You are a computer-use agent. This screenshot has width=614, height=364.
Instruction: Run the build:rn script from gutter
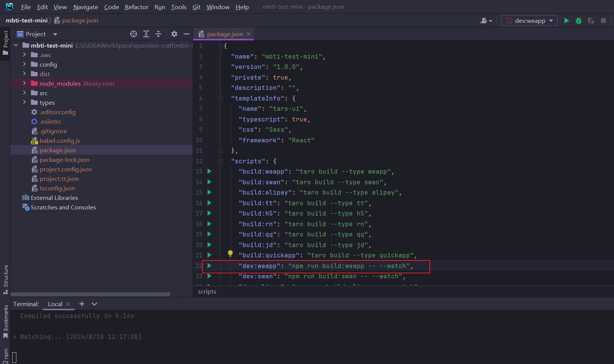click(x=209, y=224)
